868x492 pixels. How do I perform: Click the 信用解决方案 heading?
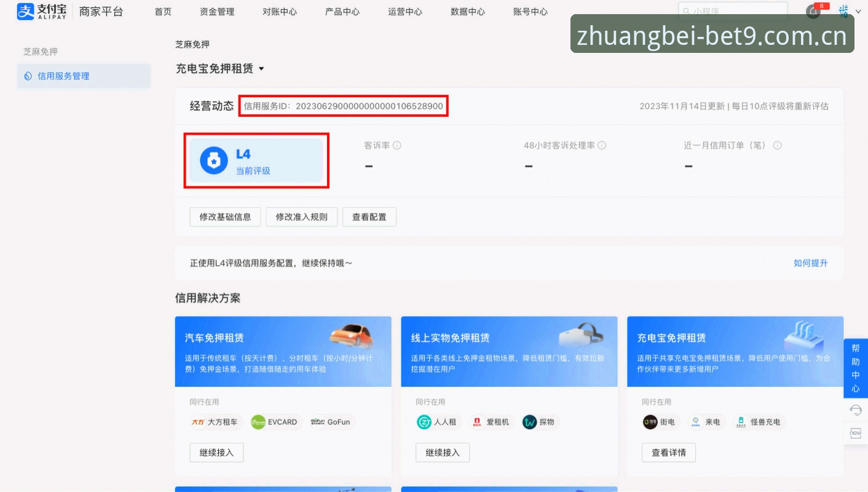(208, 298)
